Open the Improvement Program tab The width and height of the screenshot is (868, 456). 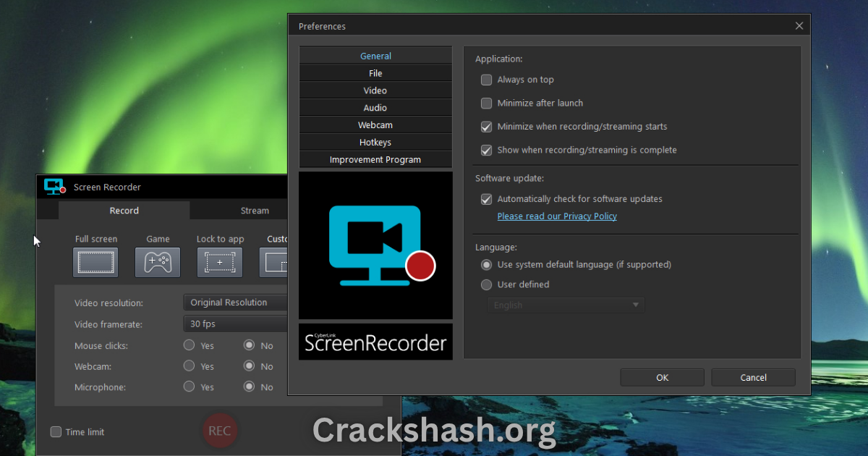point(375,160)
